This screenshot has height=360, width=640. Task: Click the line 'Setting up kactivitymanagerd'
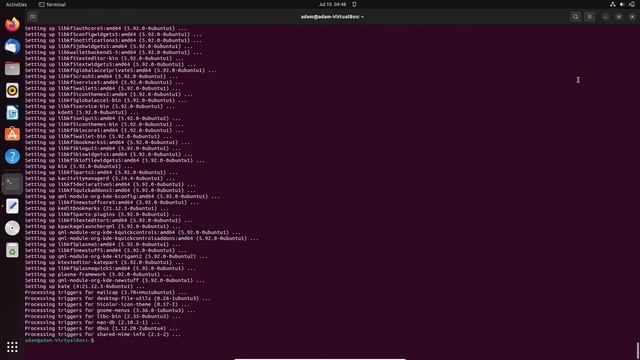[x=100, y=178]
